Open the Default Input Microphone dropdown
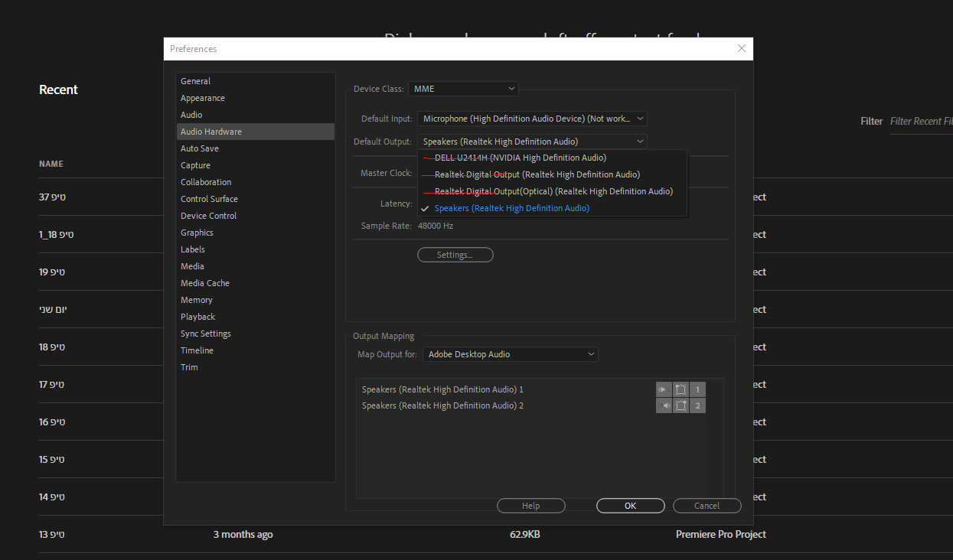Image resolution: width=953 pixels, height=560 pixels. tap(532, 119)
